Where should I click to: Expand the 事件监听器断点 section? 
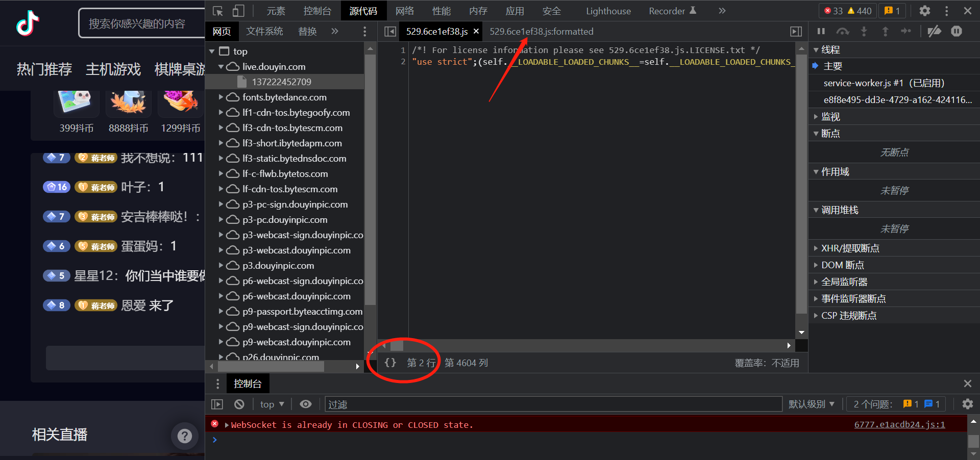click(816, 299)
